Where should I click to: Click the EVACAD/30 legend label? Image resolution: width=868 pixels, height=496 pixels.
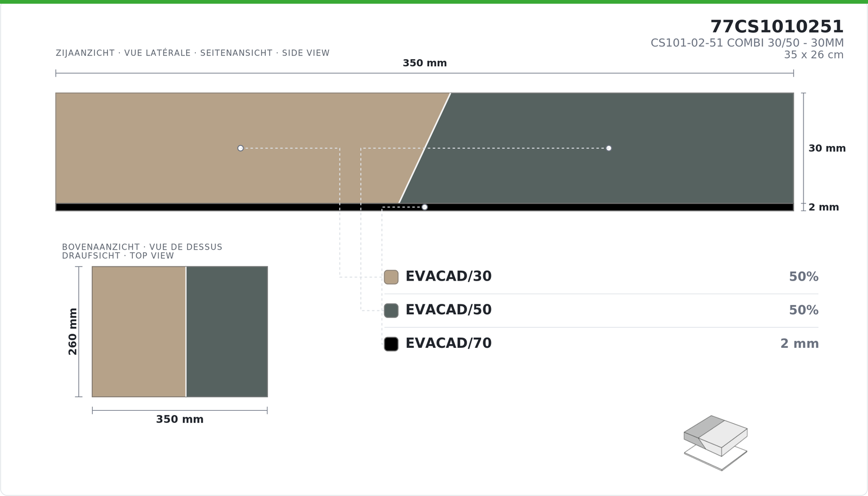pyautogui.click(x=449, y=276)
